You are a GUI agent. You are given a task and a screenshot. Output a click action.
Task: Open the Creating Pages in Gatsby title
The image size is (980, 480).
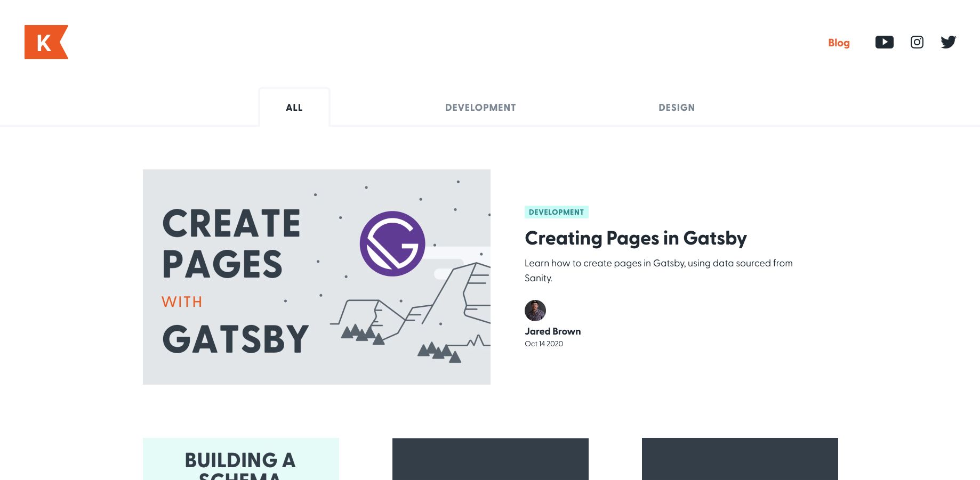click(x=636, y=238)
